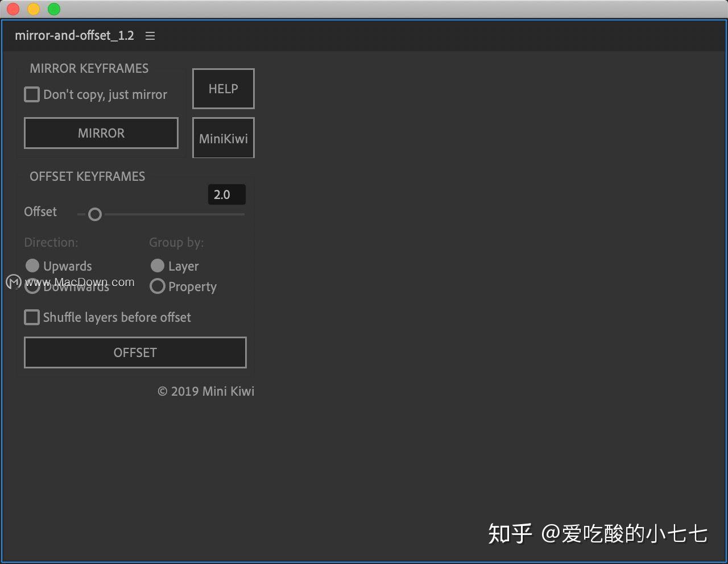The height and width of the screenshot is (564, 728).
Task: Choose Property under Group by
Action: pyautogui.click(x=158, y=286)
